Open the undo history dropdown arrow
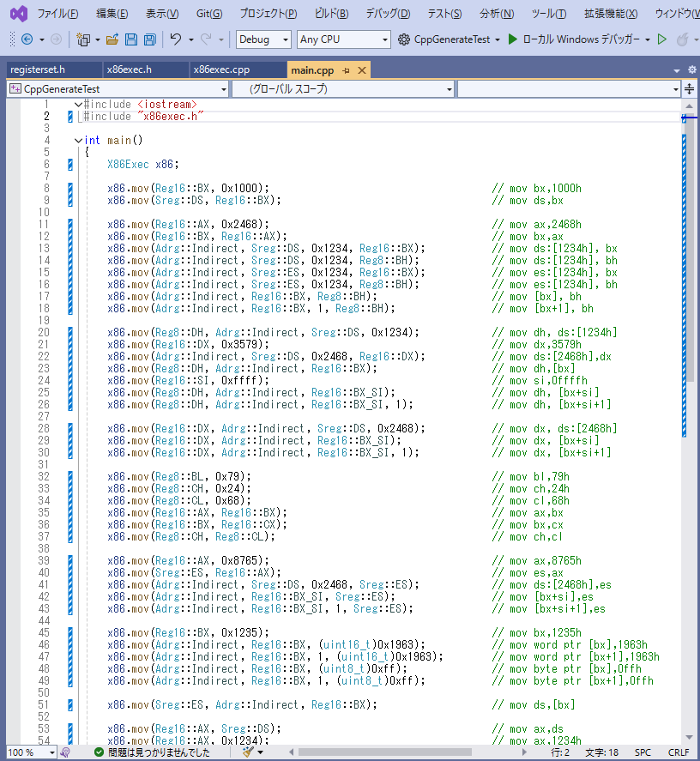This screenshot has width=700, height=761. [x=191, y=39]
